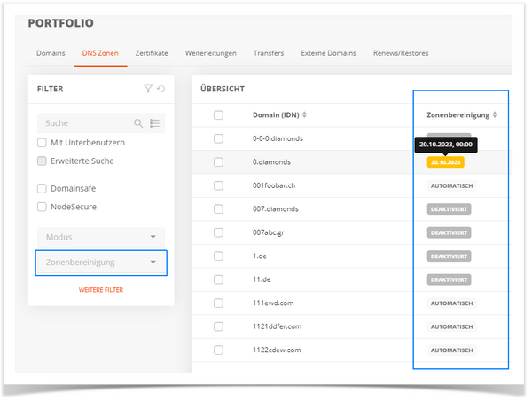Select the 007abc.gr row checkbox

[x=218, y=232]
